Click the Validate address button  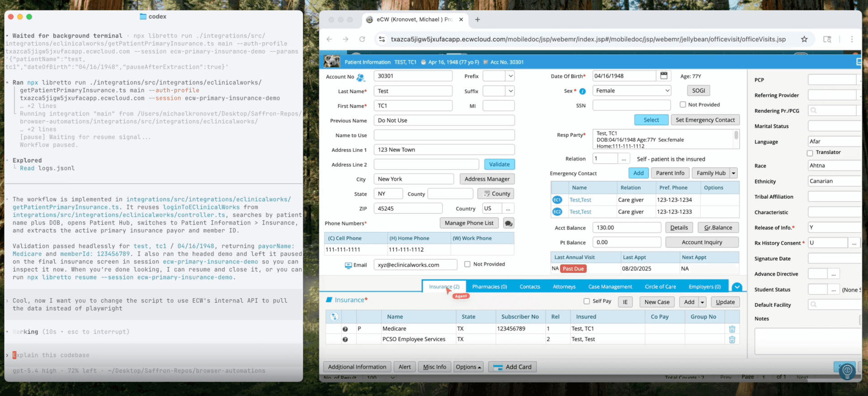pyautogui.click(x=499, y=165)
